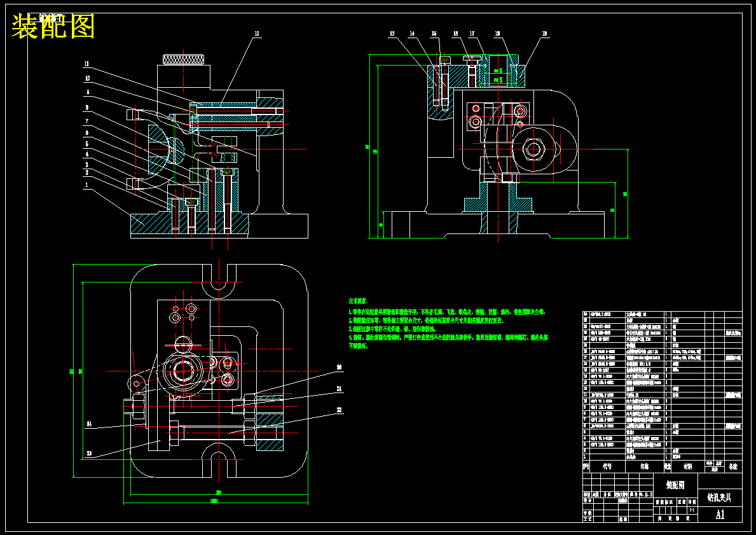Select part callout number 12
Screen dimensions: 756x535
257,34
